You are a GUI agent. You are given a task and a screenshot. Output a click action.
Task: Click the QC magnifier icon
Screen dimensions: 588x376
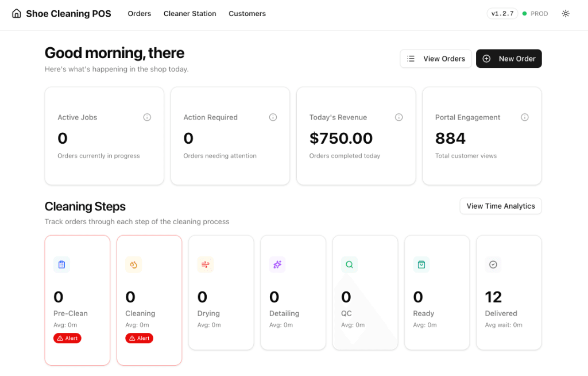coord(349,264)
